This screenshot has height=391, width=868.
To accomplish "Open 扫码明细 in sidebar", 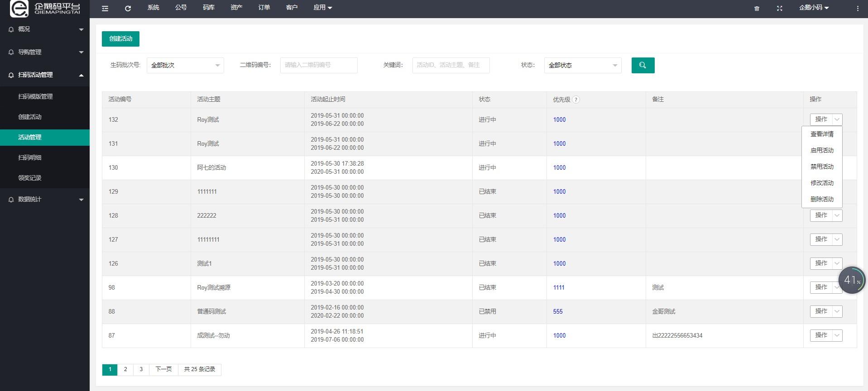I will (45, 157).
